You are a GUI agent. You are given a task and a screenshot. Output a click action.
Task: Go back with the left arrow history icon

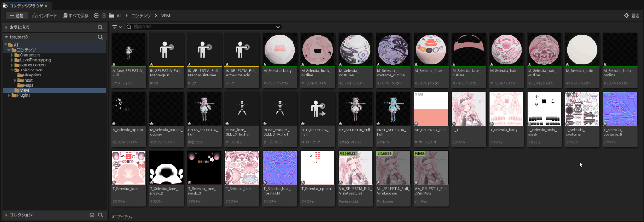point(96,15)
